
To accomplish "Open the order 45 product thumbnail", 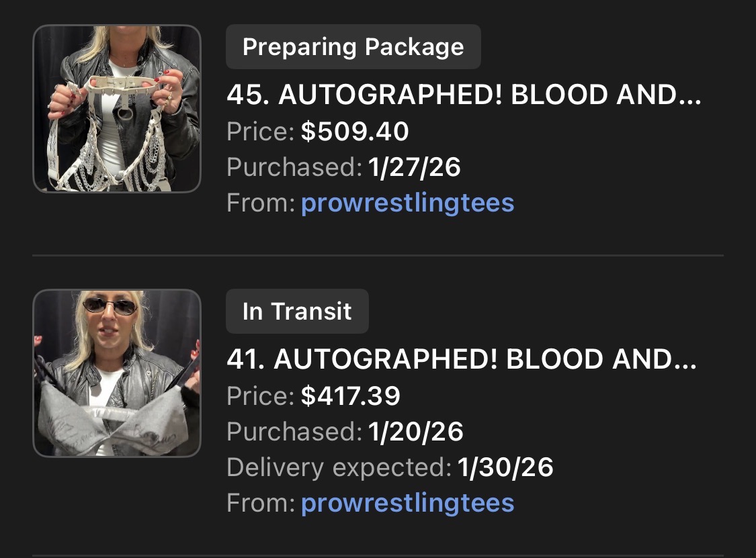I will tap(117, 109).
